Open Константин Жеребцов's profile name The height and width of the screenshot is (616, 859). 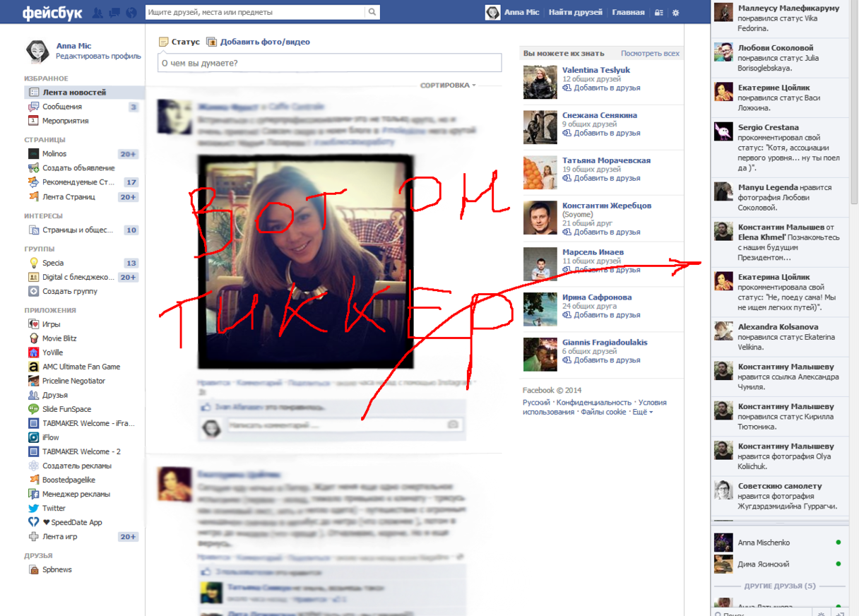point(607,206)
